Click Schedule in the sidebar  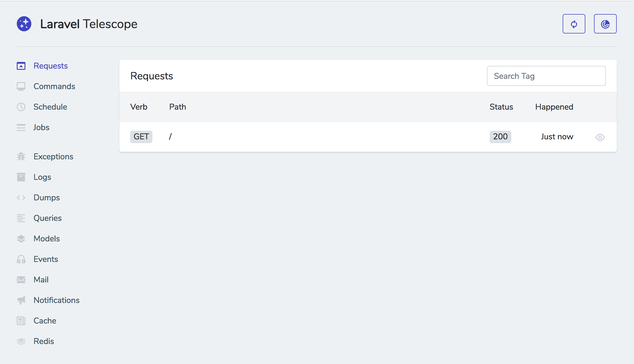pyautogui.click(x=50, y=107)
